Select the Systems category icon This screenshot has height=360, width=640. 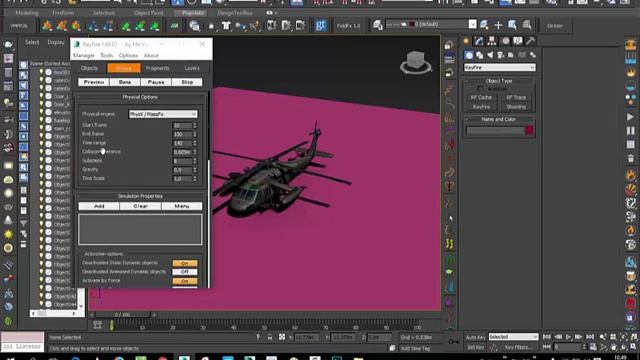click(533, 55)
